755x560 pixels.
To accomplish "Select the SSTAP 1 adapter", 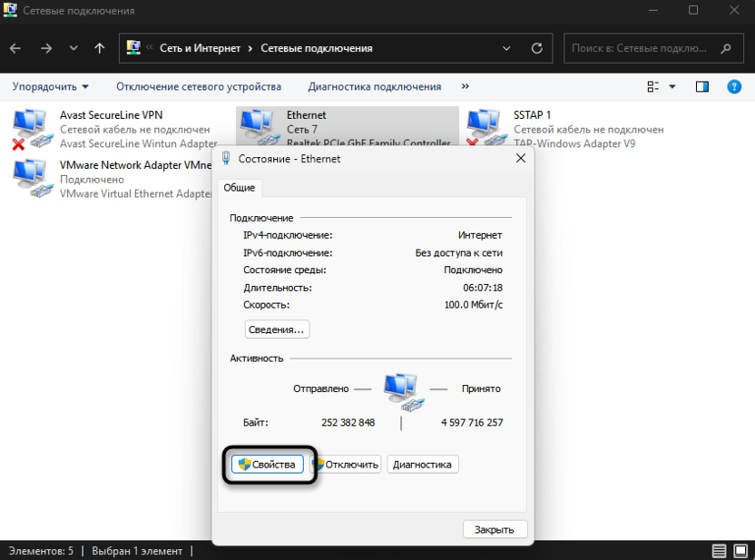I will click(x=532, y=115).
